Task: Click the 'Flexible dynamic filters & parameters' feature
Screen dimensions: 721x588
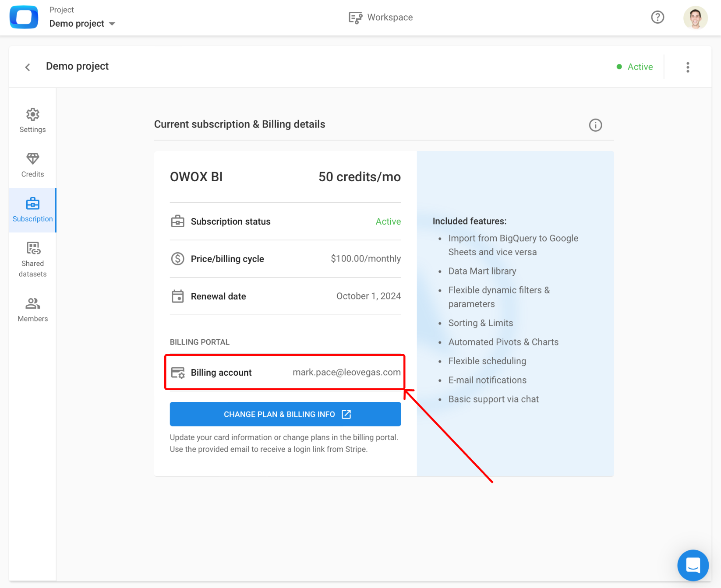Action: click(x=499, y=297)
